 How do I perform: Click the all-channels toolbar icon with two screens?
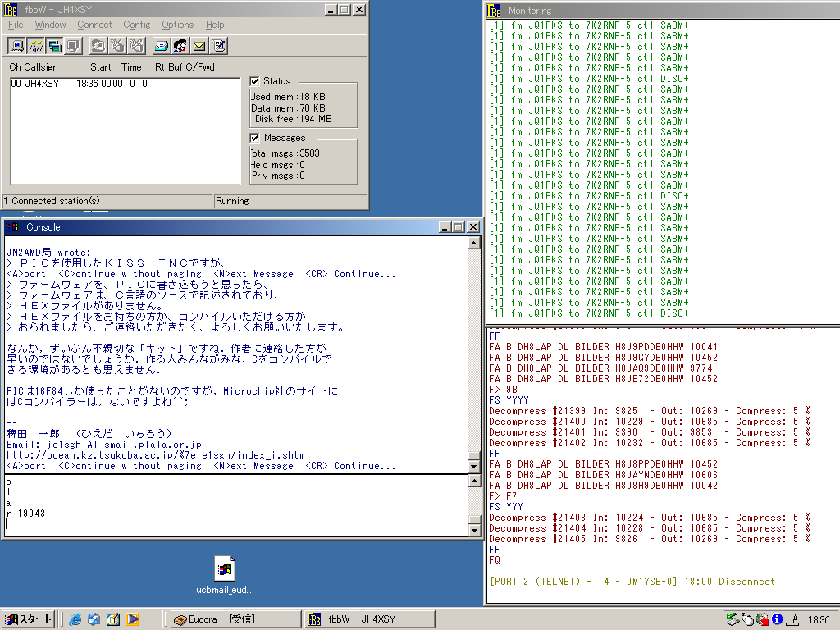click(54, 46)
